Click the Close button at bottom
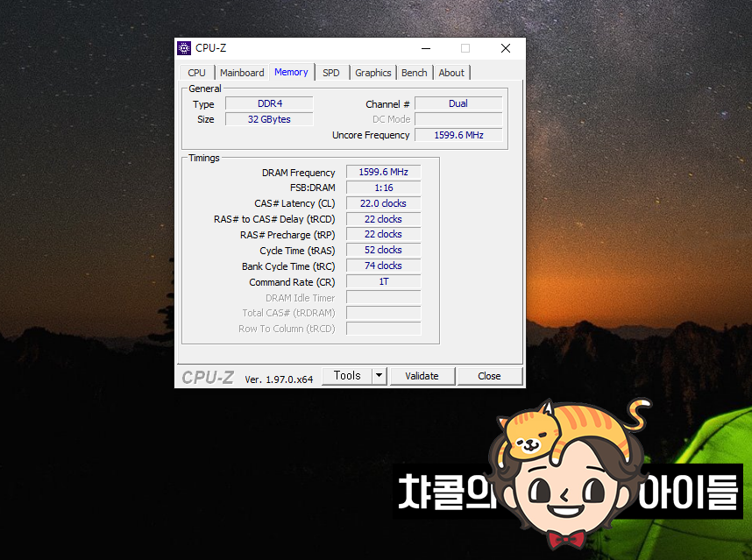 (x=490, y=376)
